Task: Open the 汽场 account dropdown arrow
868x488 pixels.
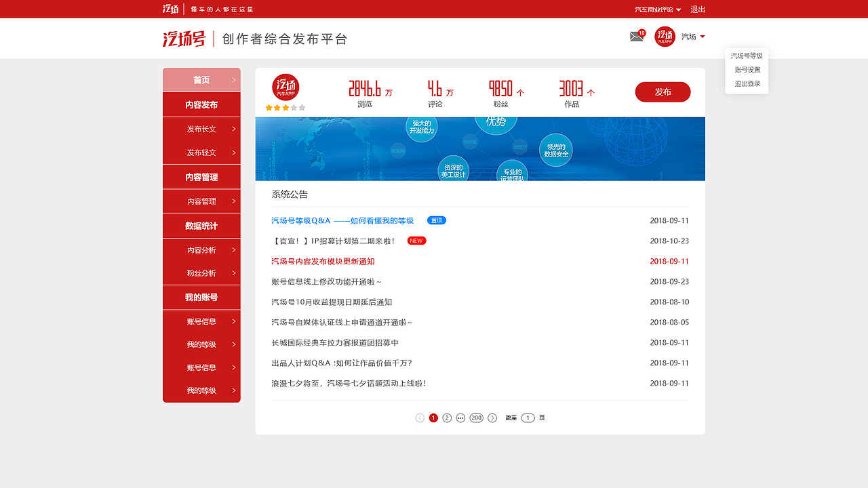Action: 703,37
